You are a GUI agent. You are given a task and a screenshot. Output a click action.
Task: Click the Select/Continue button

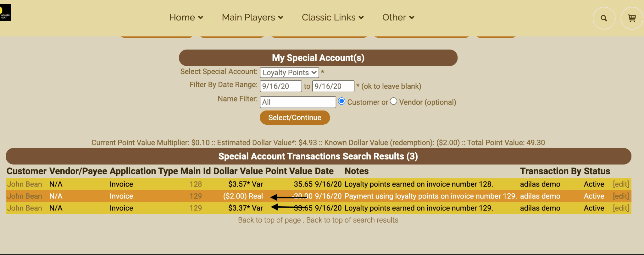(295, 117)
